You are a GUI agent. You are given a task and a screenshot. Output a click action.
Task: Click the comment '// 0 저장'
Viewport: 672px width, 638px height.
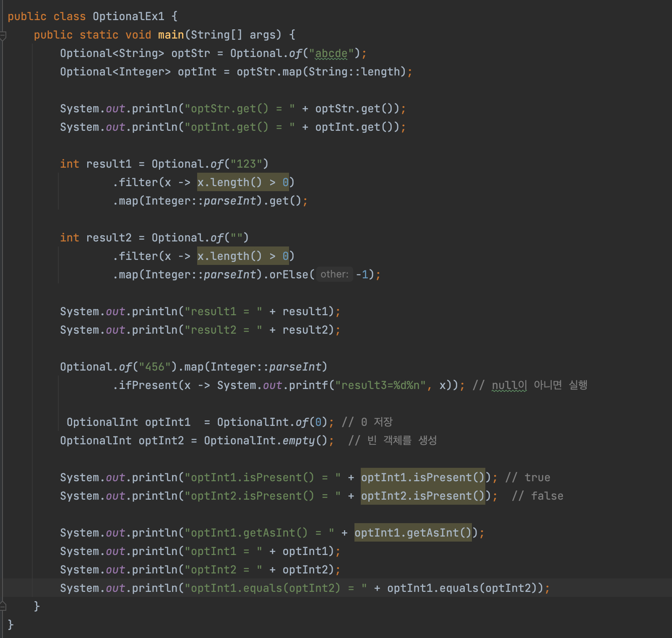(x=367, y=422)
